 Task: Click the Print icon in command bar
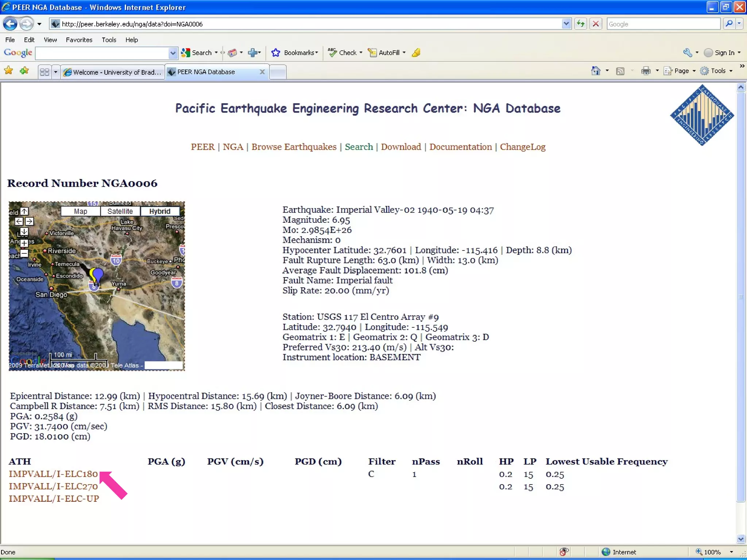(646, 71)
